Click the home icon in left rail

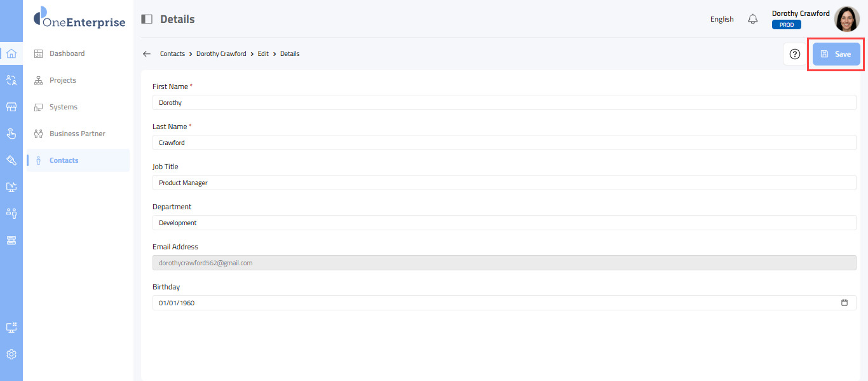[x=11, y=53]
